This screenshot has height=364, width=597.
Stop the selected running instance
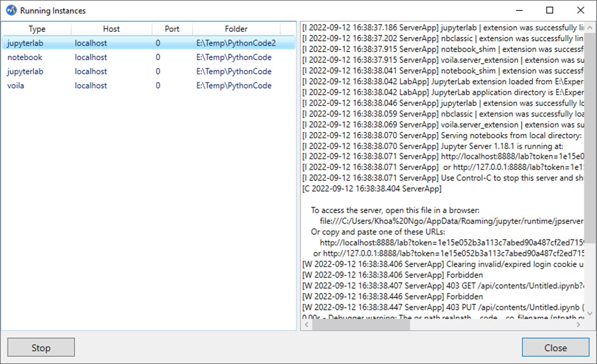pyautogui.click(x=41, y=347)
